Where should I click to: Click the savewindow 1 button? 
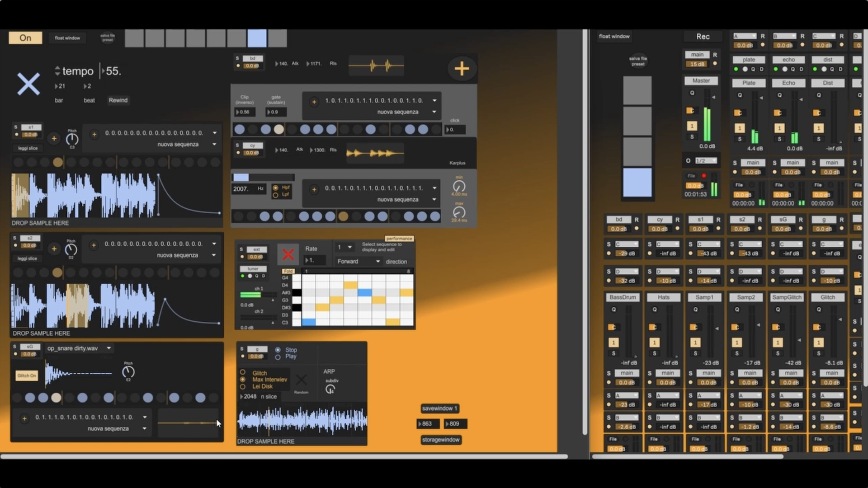pyautogui.click(x=440, y=408)
